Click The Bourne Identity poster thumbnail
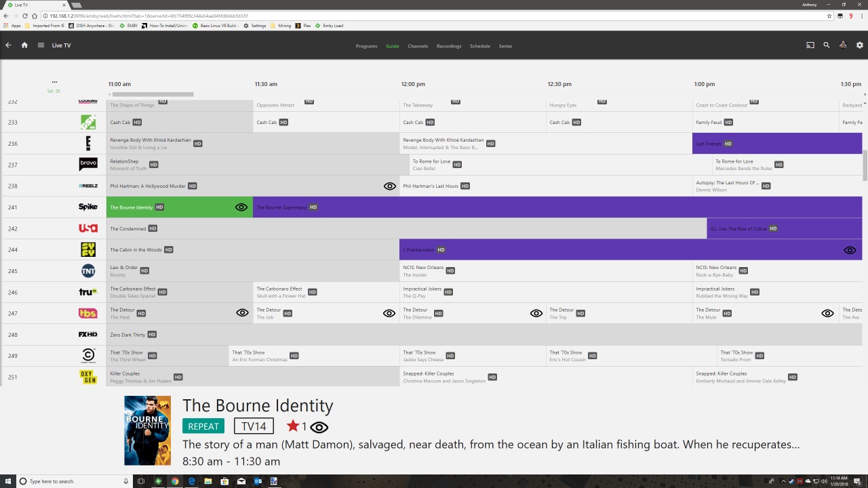868x488 pixels. [x=147, y=430]
